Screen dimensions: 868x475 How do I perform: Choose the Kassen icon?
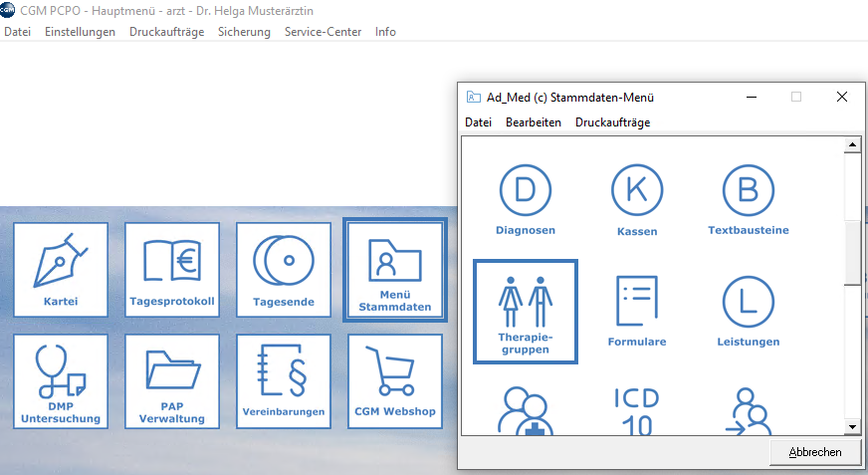pos(637,199)
